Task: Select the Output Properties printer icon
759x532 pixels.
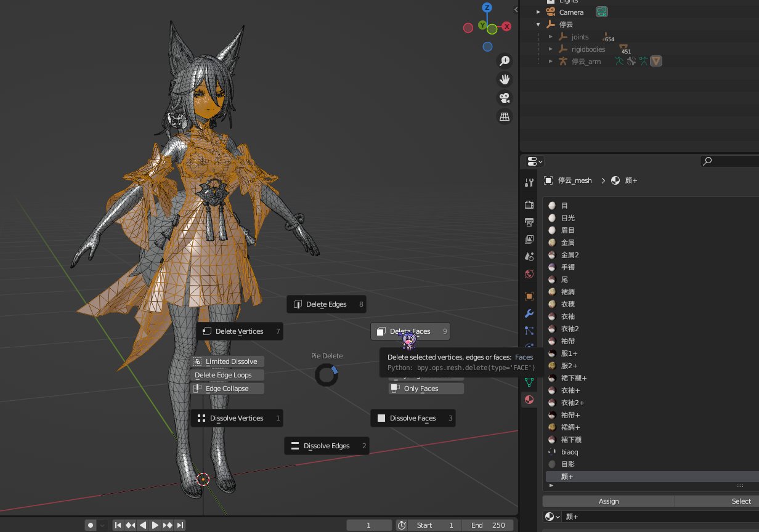Action: 529,221
